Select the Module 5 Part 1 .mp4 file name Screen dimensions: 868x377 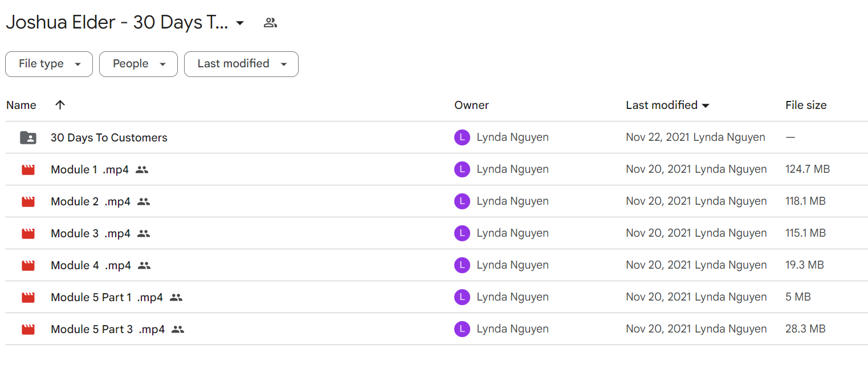point(107,297)
